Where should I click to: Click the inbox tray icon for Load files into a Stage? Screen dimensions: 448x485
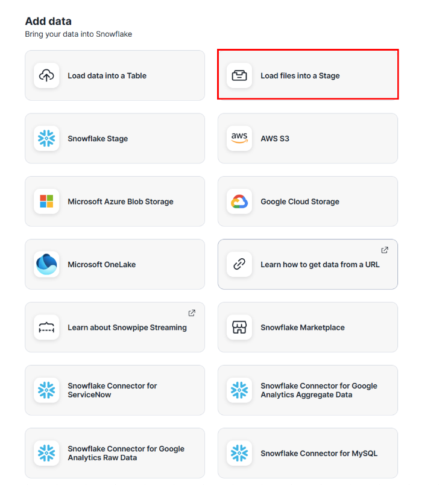point(239,75)
